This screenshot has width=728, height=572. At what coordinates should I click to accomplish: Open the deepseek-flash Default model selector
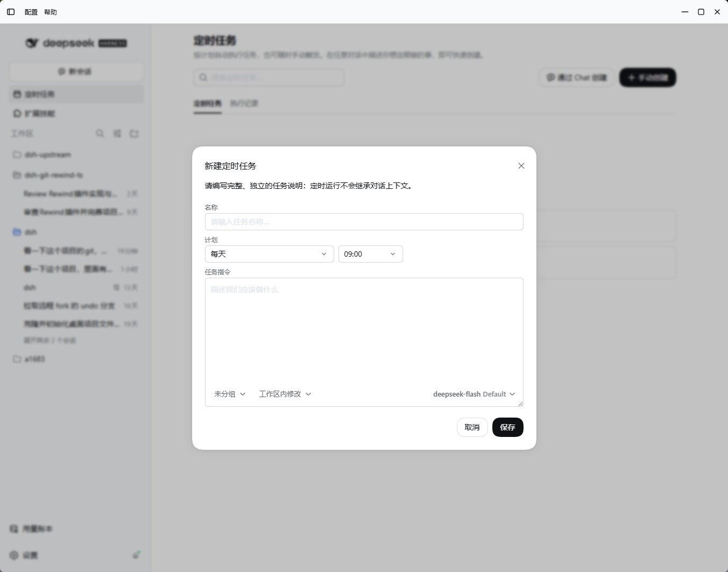(x=474, y=394)
